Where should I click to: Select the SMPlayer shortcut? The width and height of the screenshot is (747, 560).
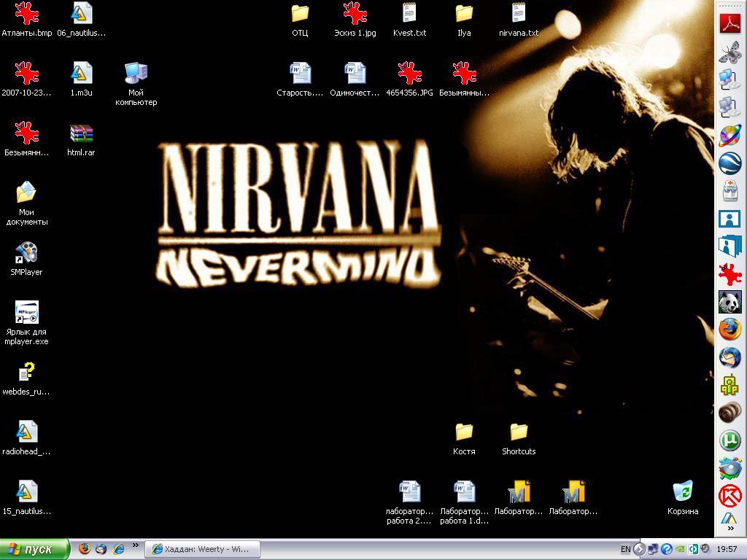point(27,259)
